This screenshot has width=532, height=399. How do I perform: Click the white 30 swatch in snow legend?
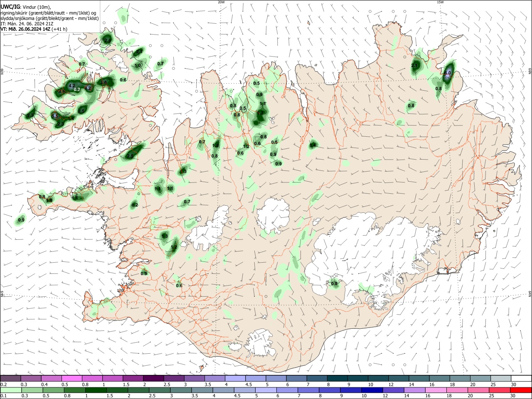pos(521,379)
